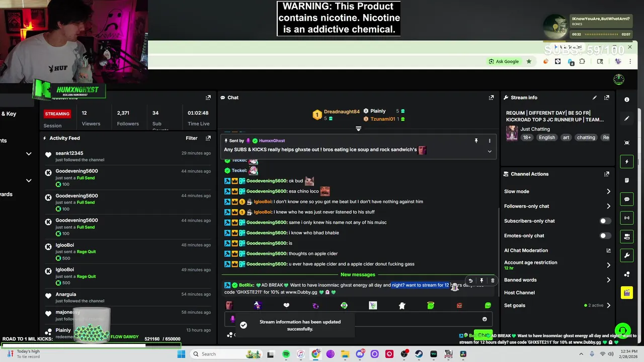Viewport: 644px width, 362px height.
Task: Open taskbar clock showing 12:34 PM
Action: pyautogui.click(x=628, y=354)
